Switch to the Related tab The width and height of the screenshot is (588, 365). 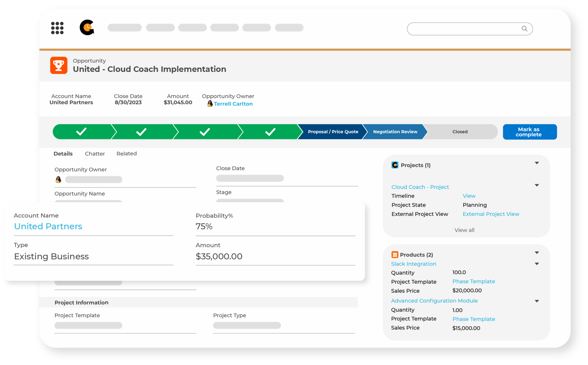127,154
